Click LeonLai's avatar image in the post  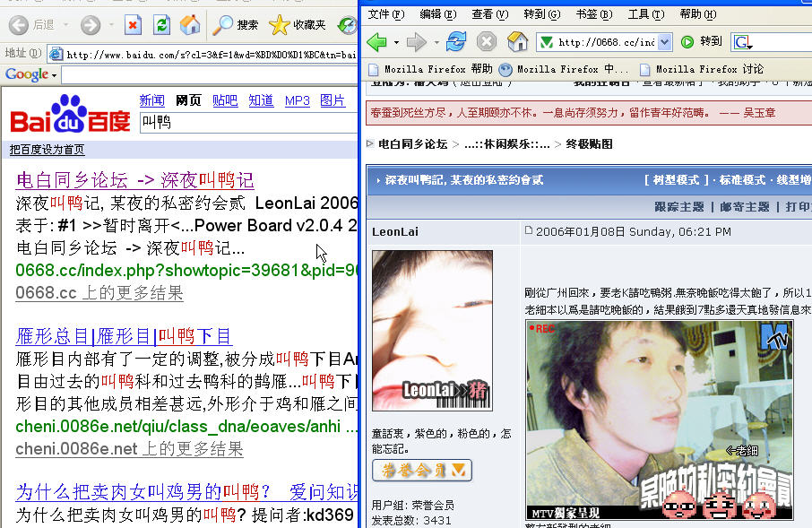pos(432,331)
